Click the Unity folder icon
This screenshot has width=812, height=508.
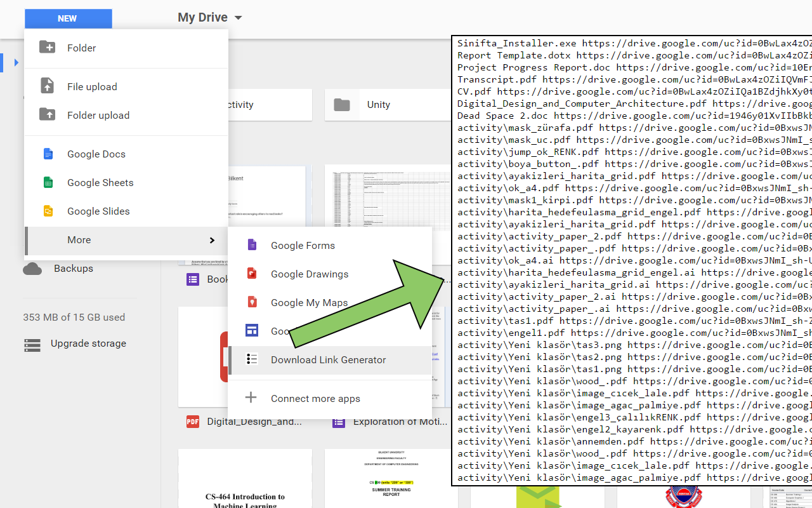tap(342, 105)
